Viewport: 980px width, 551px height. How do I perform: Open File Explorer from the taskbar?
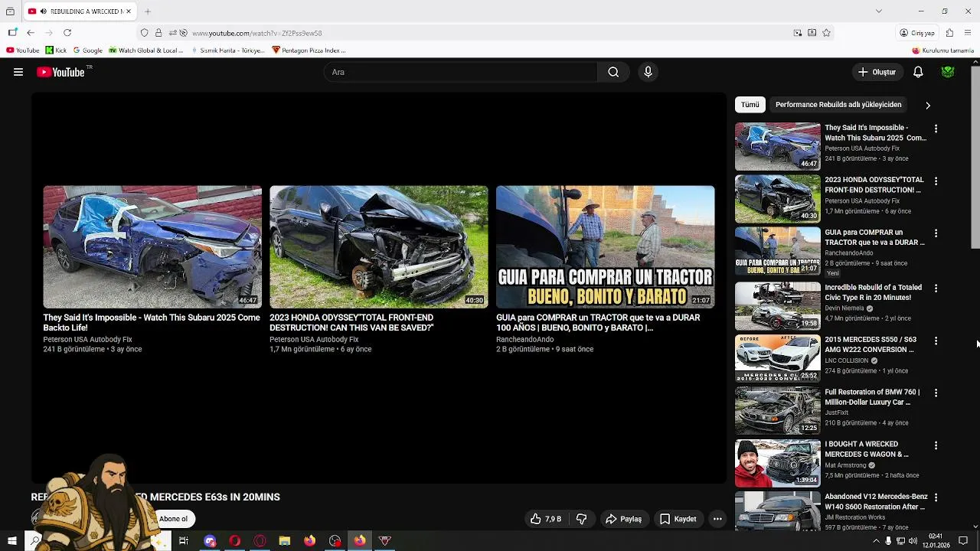pos(285,541)
